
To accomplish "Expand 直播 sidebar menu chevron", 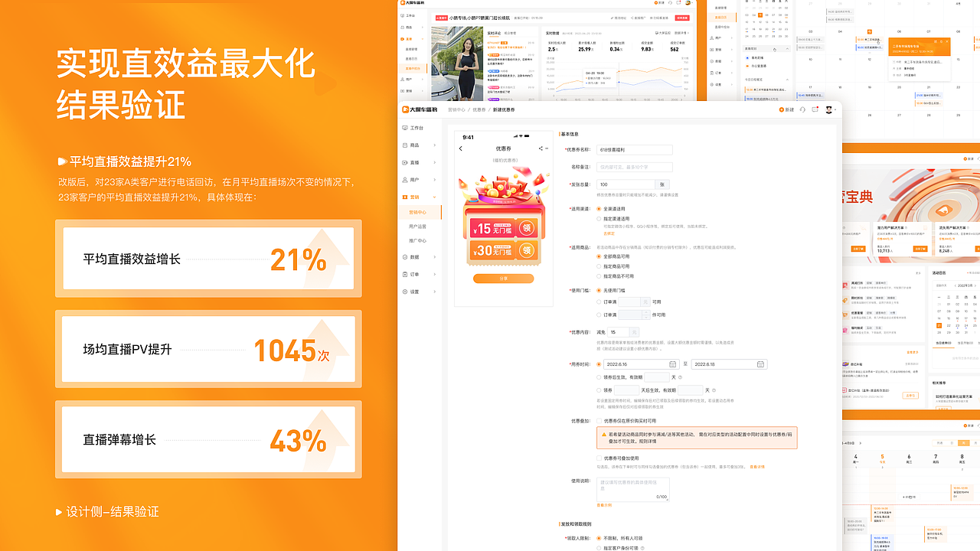I will coord(435,162).
